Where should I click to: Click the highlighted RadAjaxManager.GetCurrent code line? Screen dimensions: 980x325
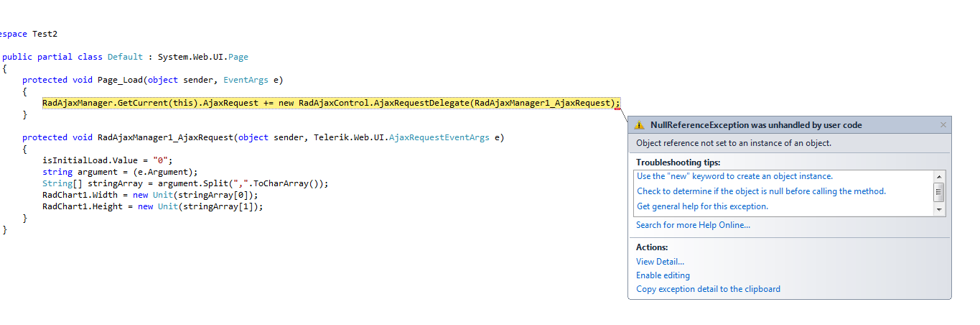pyautogui.click(x=330, y=103)
